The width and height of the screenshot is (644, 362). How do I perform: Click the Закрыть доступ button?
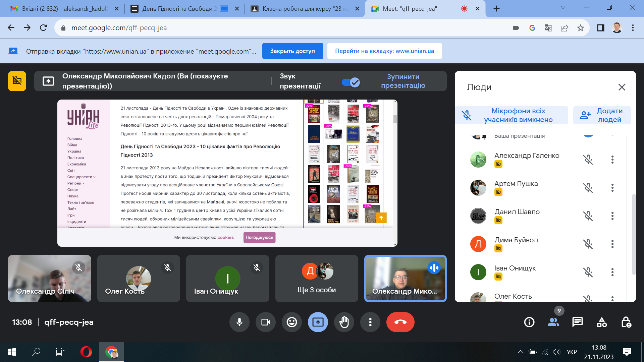(x=292, y=51)
